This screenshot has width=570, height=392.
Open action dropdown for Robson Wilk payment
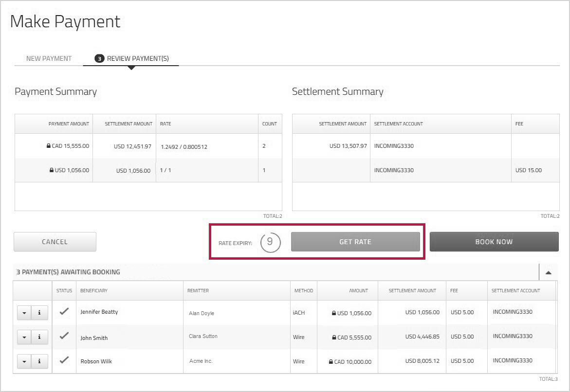(24, 361)
